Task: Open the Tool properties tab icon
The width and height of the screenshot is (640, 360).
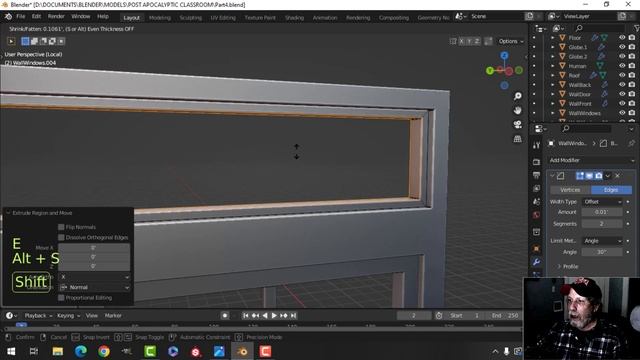Action: pyautogui.click(x=536, y=145)
